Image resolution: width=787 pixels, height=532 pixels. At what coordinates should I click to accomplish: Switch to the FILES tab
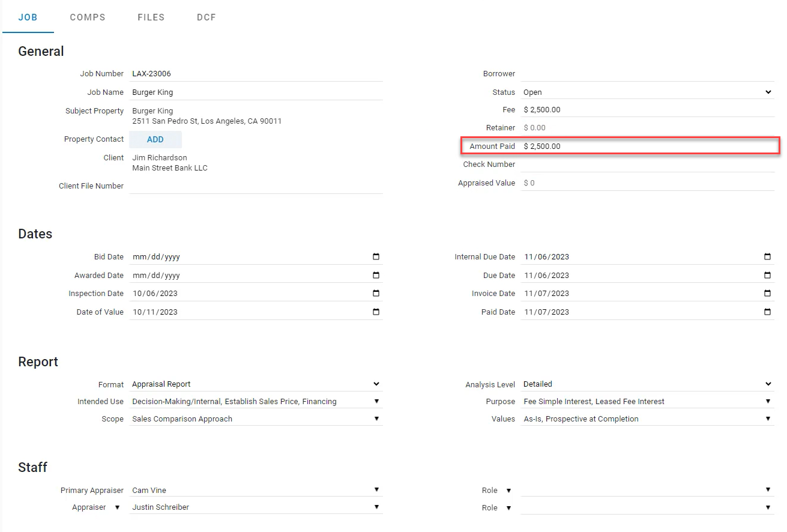[x=151, y=17]
